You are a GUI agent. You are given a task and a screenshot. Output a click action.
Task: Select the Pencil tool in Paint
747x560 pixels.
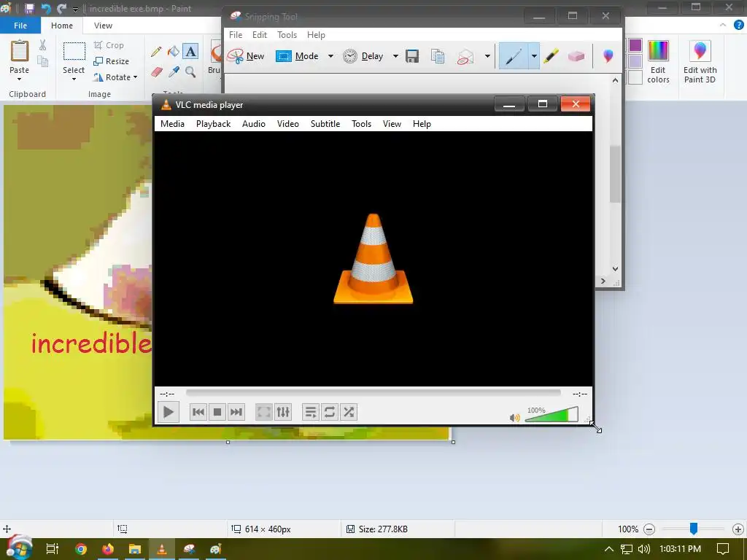156,52
